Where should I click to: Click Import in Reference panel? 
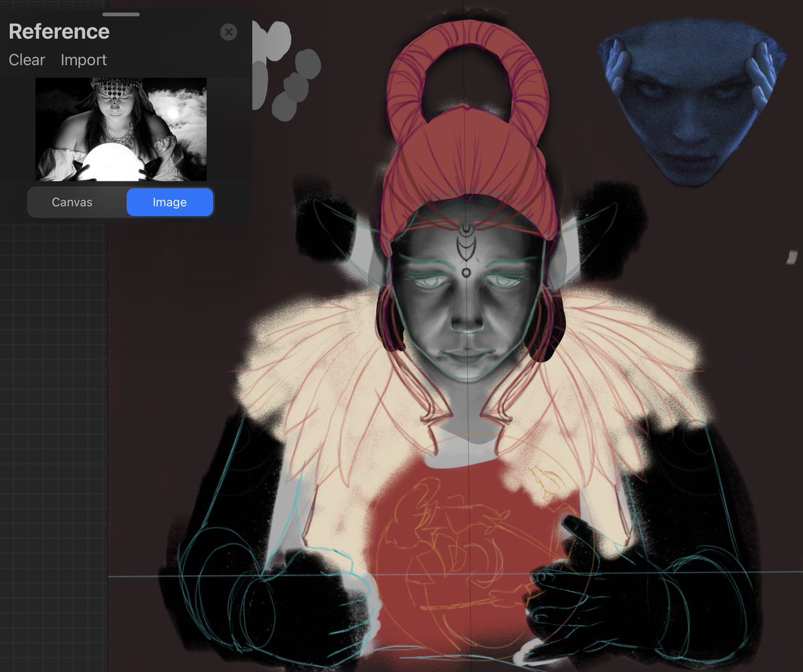tap(84, 60)
